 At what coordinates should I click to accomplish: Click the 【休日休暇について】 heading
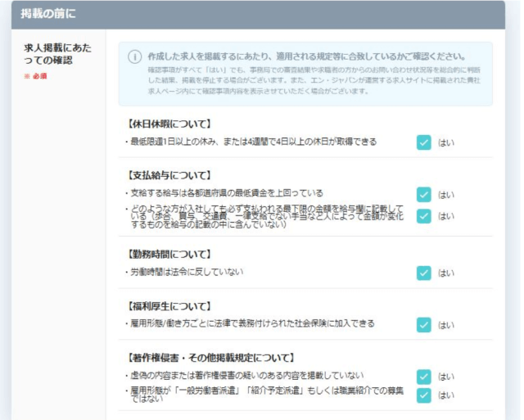(169, 124)
